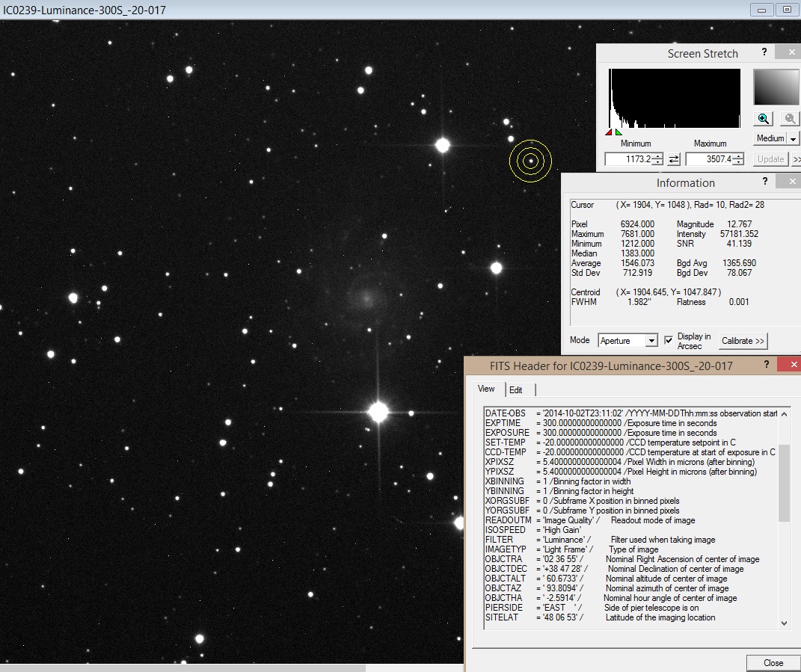Open Screen Stretch help via question mark icon

click(764, 52)
